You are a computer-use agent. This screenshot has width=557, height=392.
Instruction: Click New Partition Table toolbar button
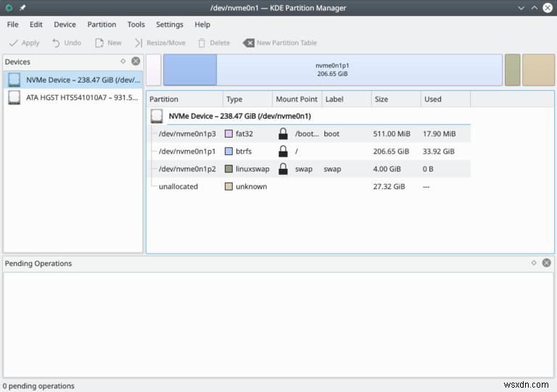tap(280, 43)
